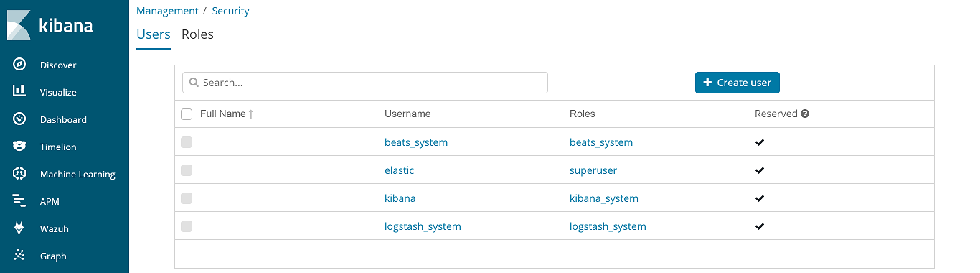The width and height of the screenshot is (980, 273).
Task: Click the Username column header
Action: 407,114
